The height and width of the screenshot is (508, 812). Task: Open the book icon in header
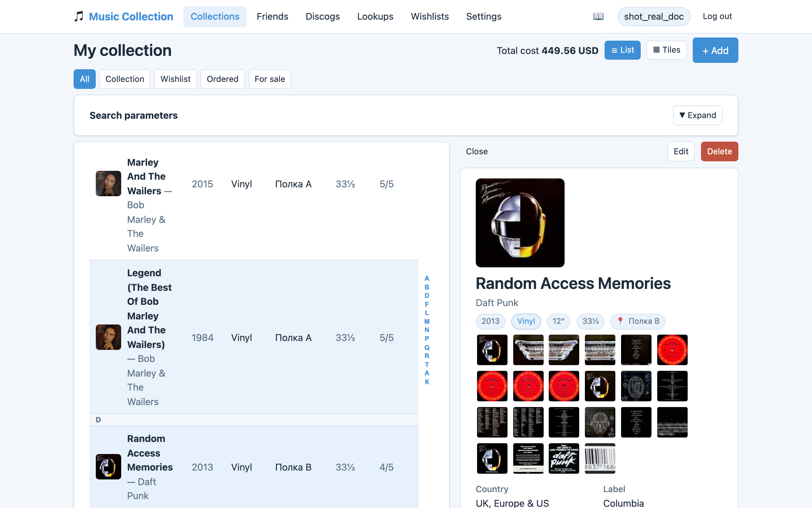[598, 16]
